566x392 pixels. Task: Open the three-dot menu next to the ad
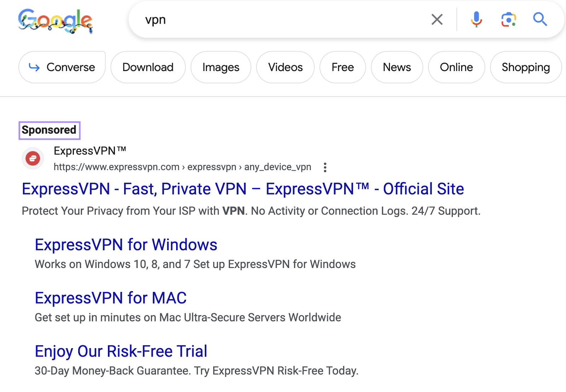(325, 167)
